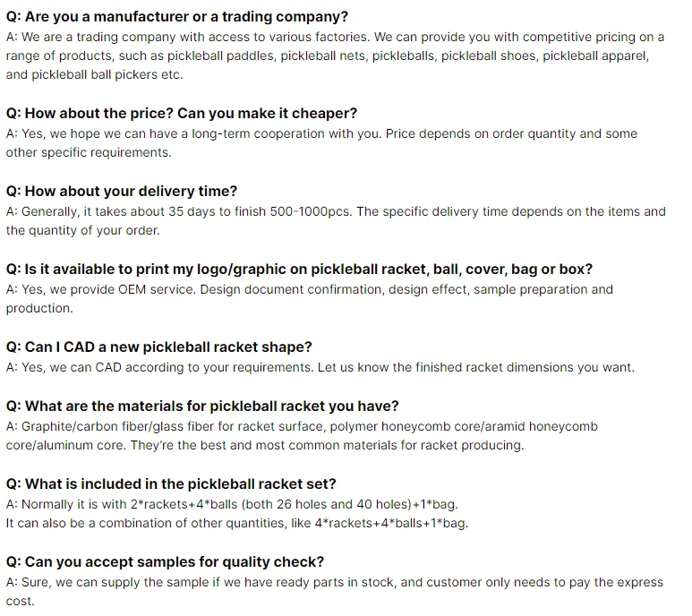
Task: Click the answer line starting 'A: Graphite/carbon fiber/glass fiber'
Action: click(302, 426)
